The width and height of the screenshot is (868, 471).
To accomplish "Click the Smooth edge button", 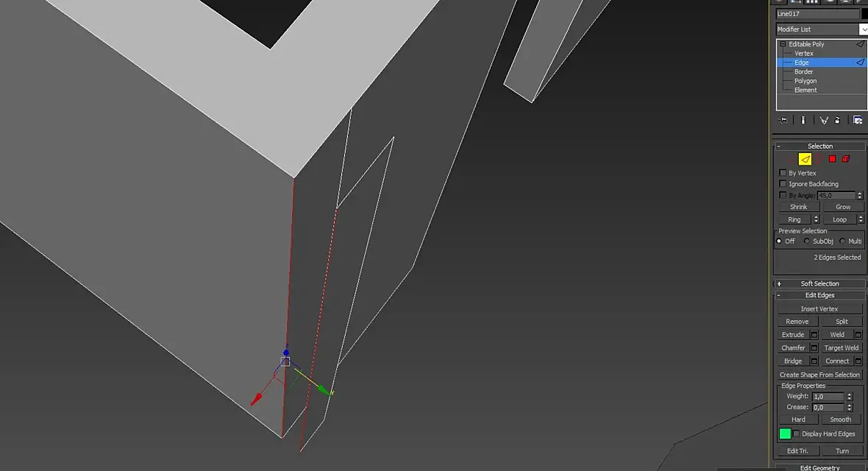I will [840, 419].
